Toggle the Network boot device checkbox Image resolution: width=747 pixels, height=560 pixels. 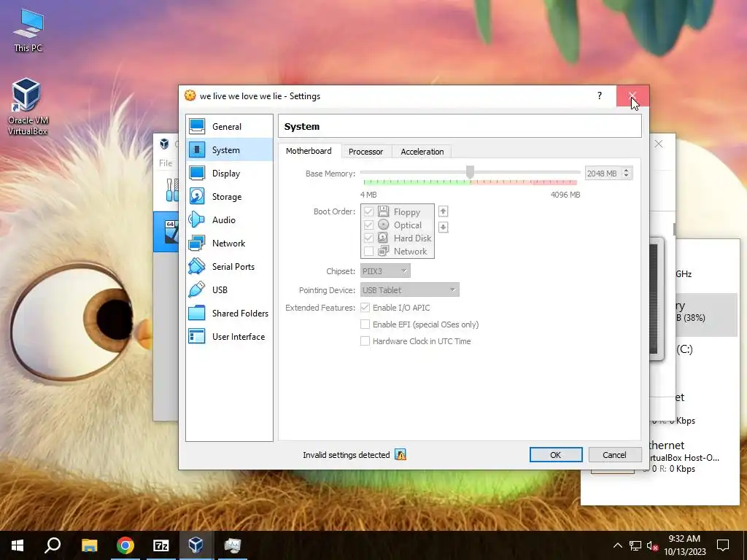tap(368, 251)
